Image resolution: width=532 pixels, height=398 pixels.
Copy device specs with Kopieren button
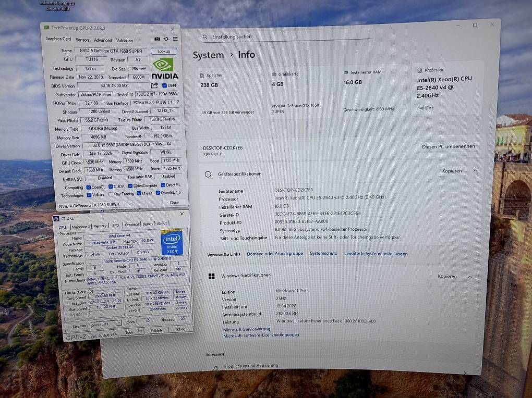(x=452, y=171)
